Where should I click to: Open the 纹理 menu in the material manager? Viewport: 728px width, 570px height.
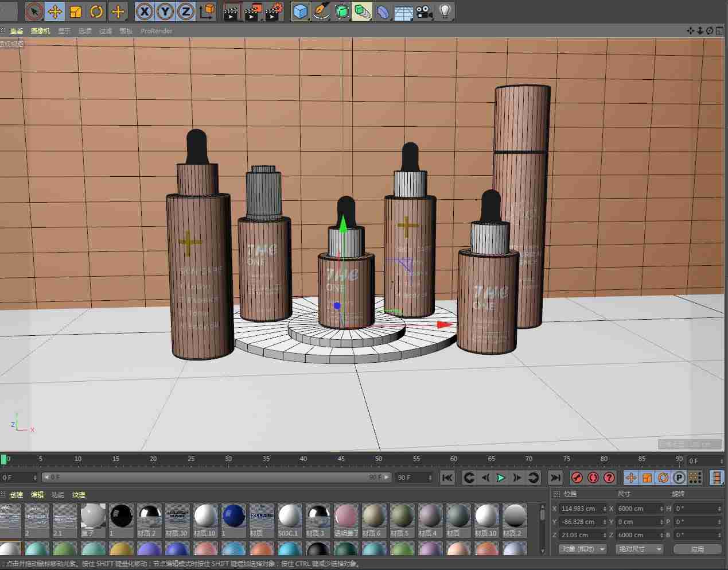79,494
